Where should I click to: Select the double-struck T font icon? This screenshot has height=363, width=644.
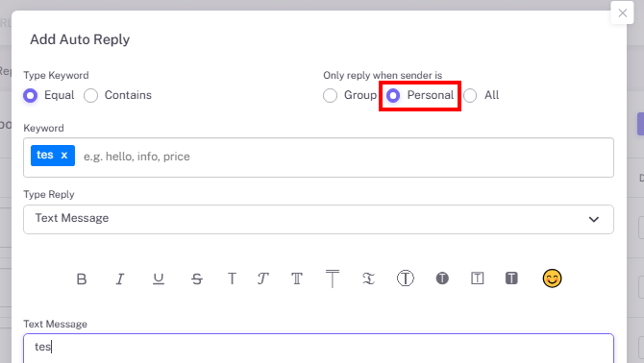click(x=297, y=278)
